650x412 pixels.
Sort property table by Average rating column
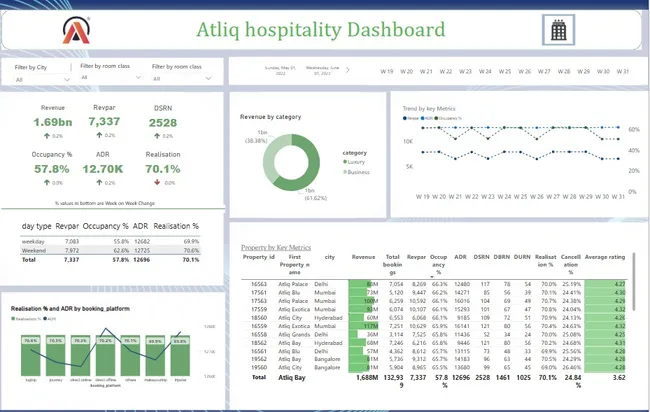pos(605,257)
